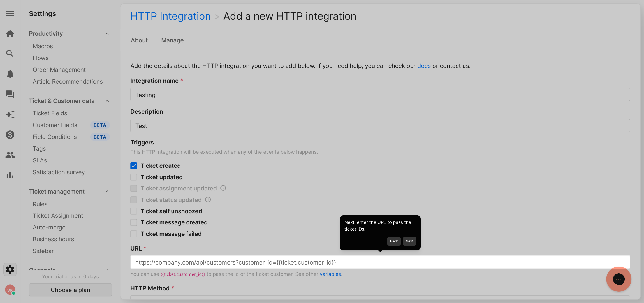Check the Ticket assignment updated trigger
This screenshot has height=303, width=644.
point(134,188)
